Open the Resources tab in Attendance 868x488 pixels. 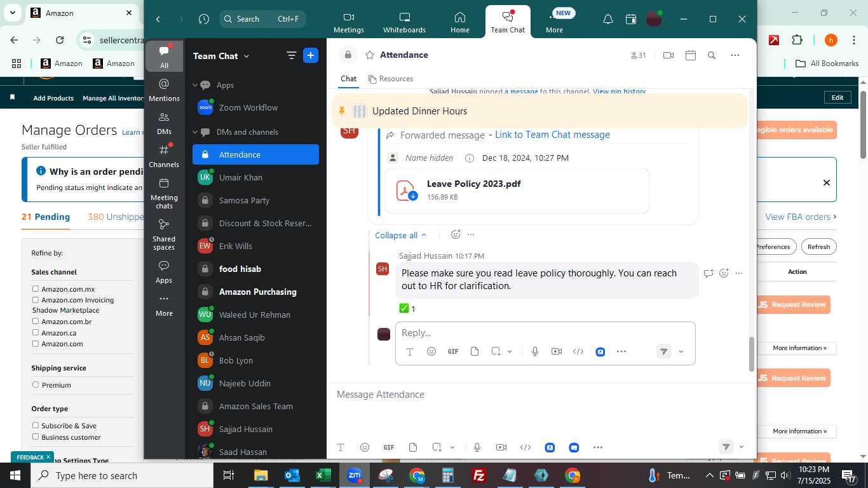tap(390, 79)
